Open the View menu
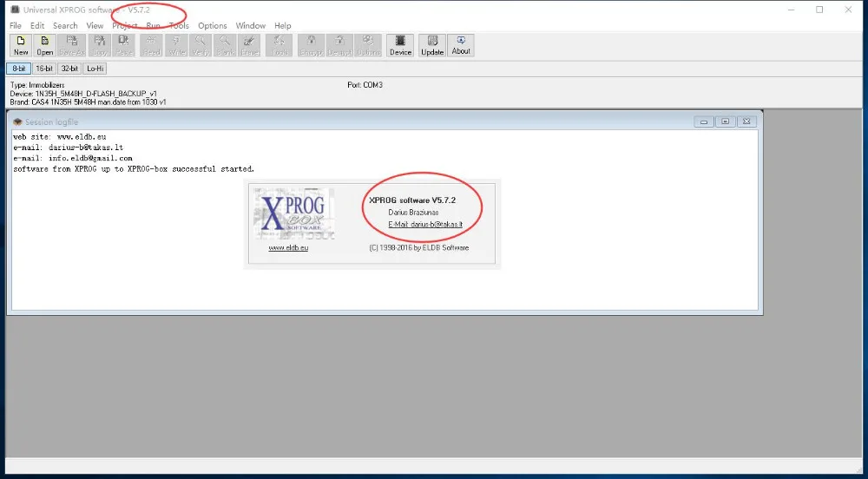868x479 pixels. [x=95, y=25]
